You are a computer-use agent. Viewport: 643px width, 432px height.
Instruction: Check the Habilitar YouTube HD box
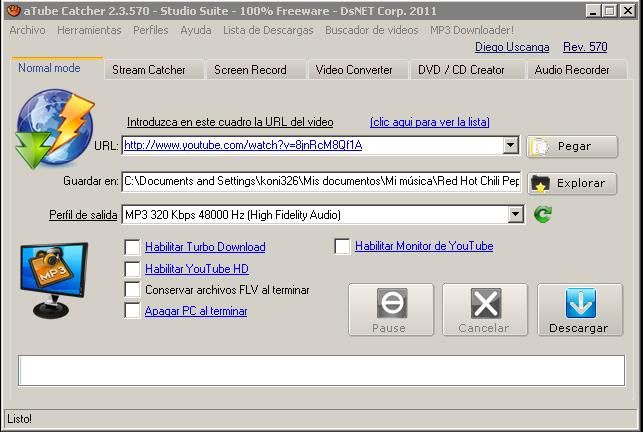(x=132, y=269)
